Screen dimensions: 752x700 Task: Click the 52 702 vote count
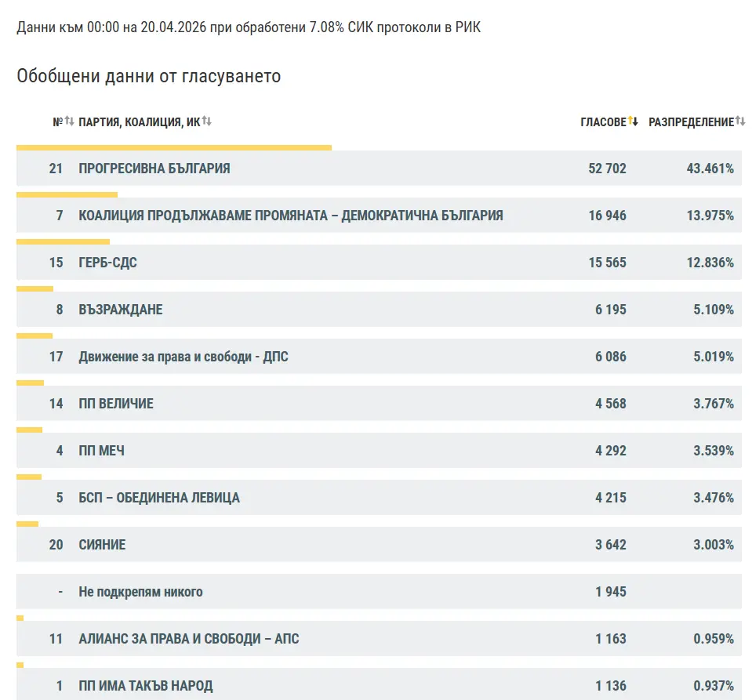click(x=607, y=169)
